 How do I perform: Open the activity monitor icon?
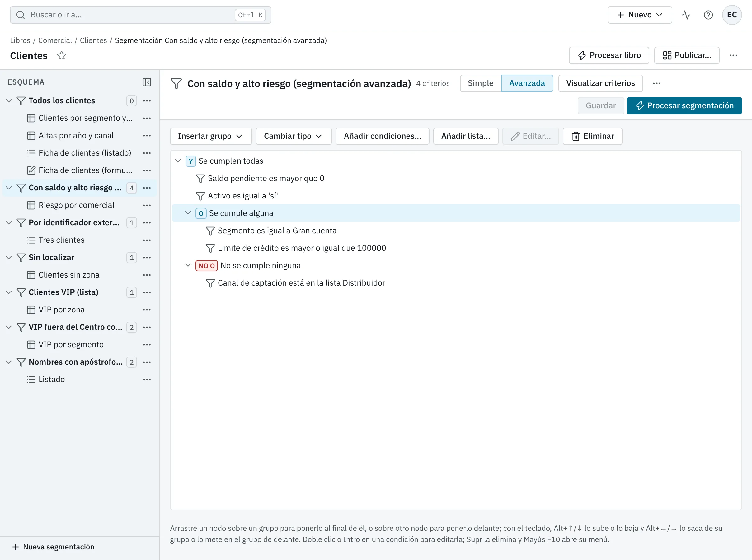686,15
